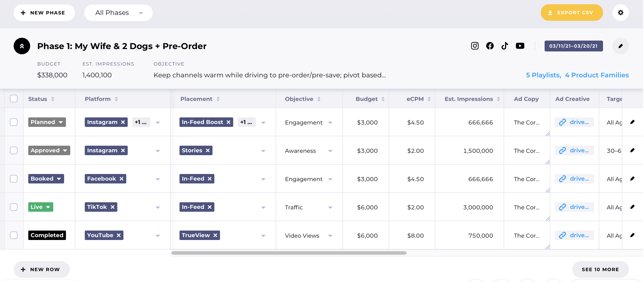Viewport: 644px width, 282px height.
Task: Select the Completed row checkbox
Action: coord(14,235)
